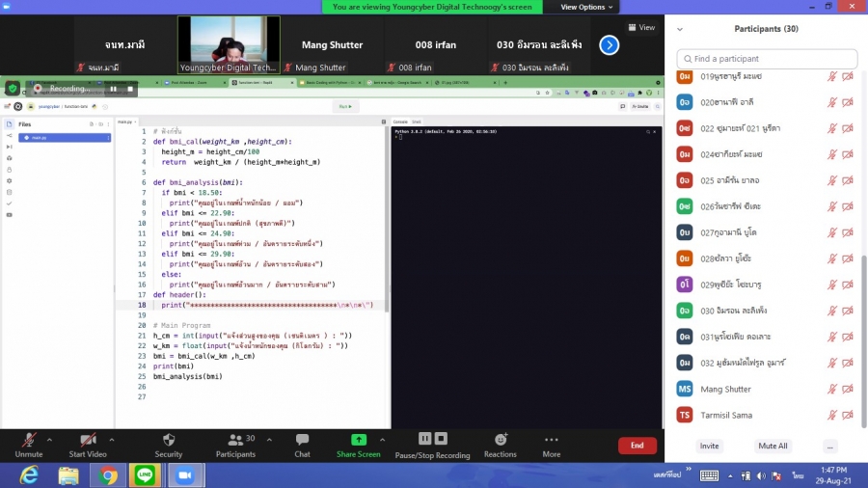868x488 pixels.
Task: Toggle Unmute microphone
Action: pyautogui.click(x=28, y=441)
